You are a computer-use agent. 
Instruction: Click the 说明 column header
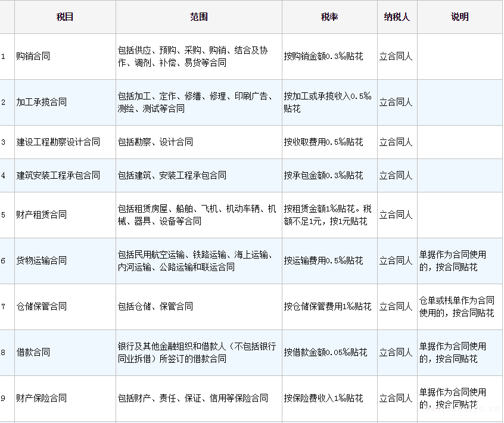pyautogui.click(x=459, y=17)
